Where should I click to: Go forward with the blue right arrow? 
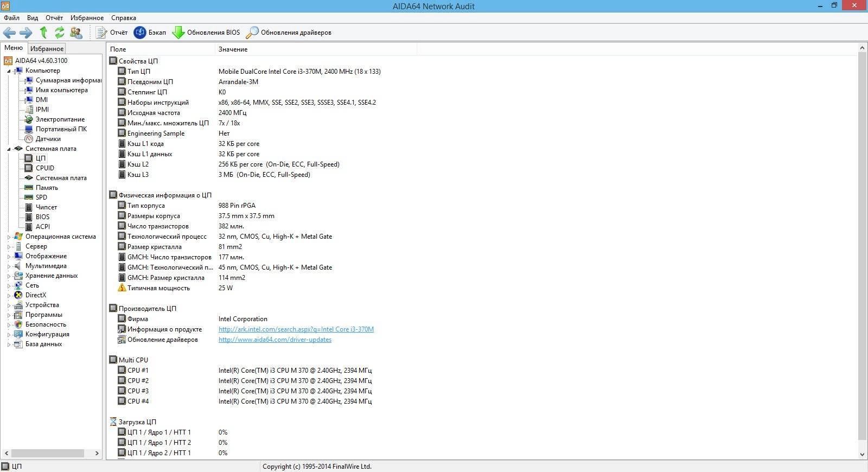(25, 33)
